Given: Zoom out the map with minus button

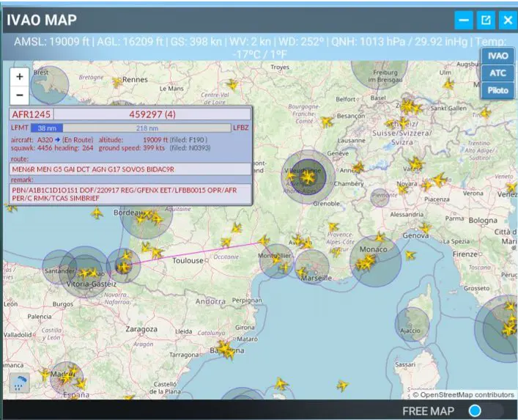Looking at the screenshot, I should coord(20,95).
